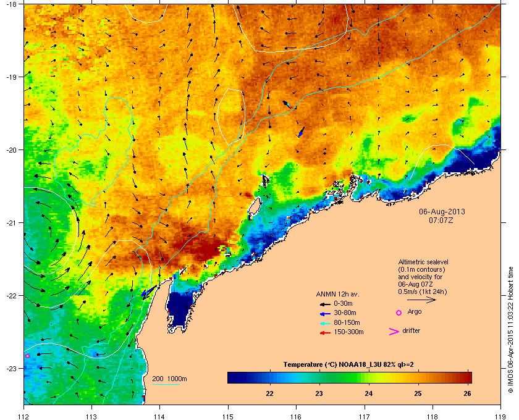Click the colorbar tick label '25'
Image resolution: width=519 pixels, height=420 pixels.
(x=418, y=393)
